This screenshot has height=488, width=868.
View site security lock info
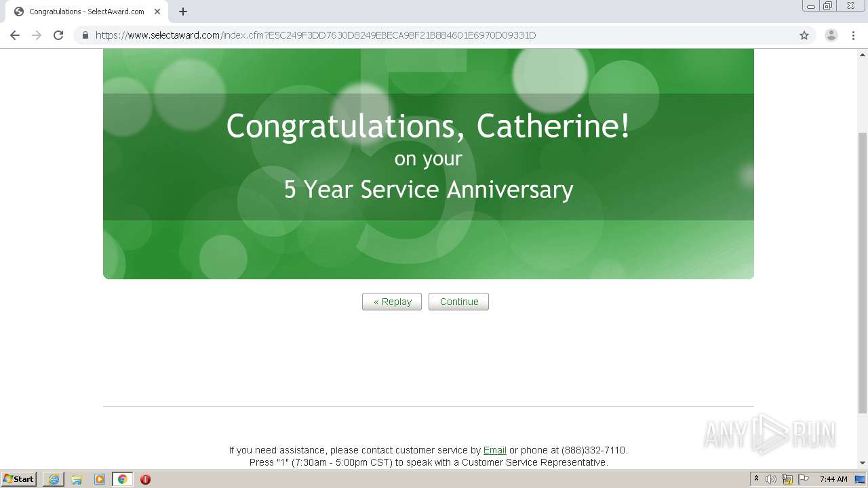[85, 35]
